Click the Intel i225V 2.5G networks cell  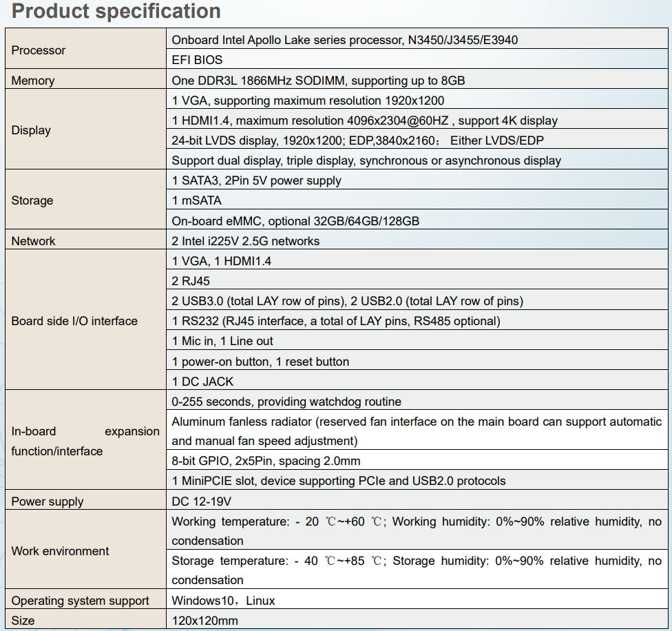[x=245, y=241]
